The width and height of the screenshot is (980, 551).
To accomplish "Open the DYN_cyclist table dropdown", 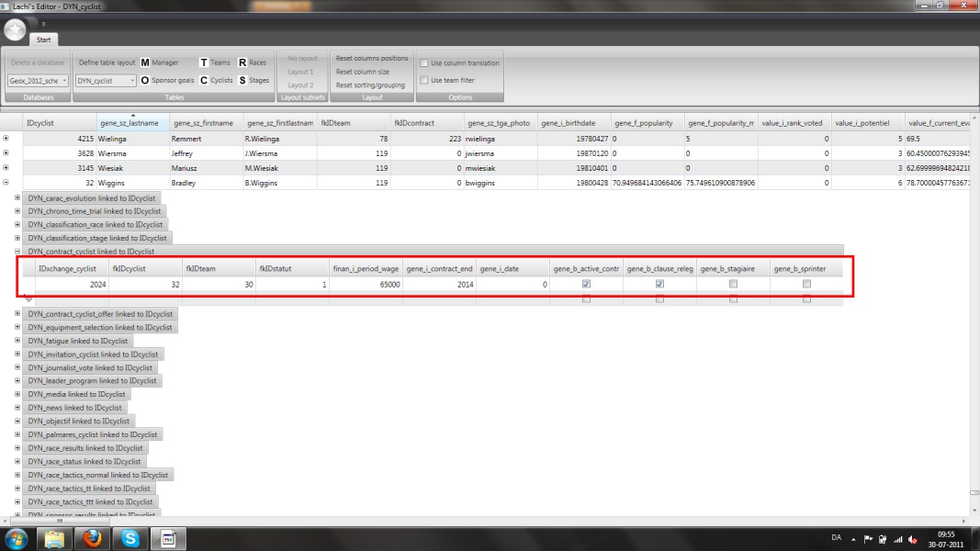I will coord(106,80).
